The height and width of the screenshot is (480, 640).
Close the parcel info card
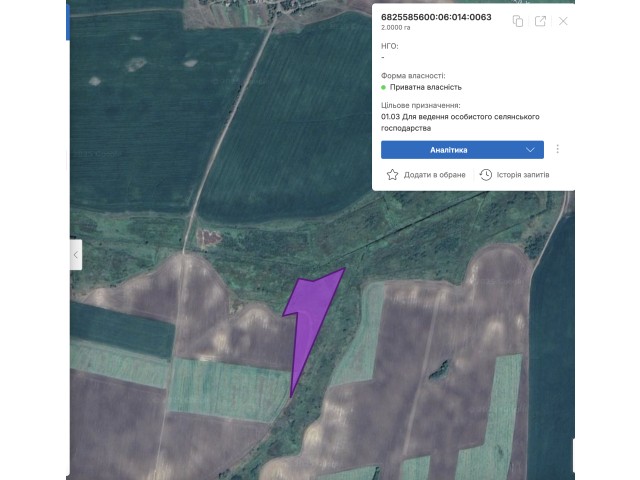point(563,21)
